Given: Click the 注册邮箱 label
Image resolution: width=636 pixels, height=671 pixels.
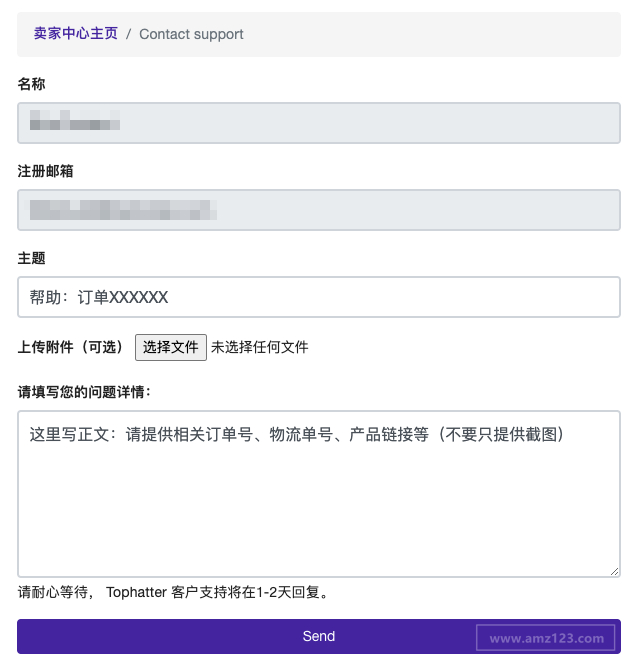Looking at the screenshot, I should tap(45, 171).
